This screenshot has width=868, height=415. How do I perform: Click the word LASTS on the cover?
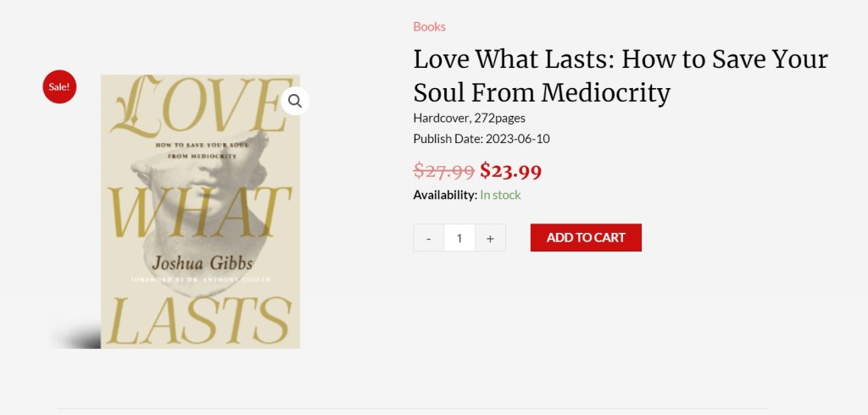(200, 318)
